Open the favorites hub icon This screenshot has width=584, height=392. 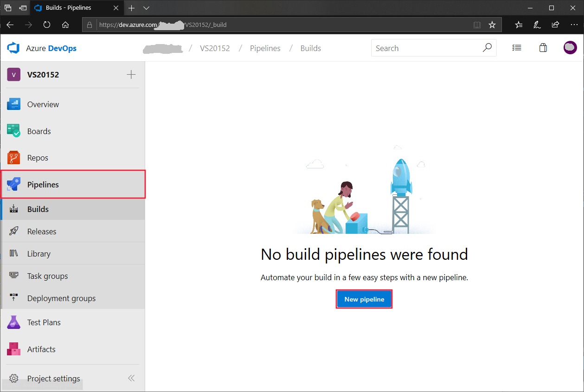point(519,25)
